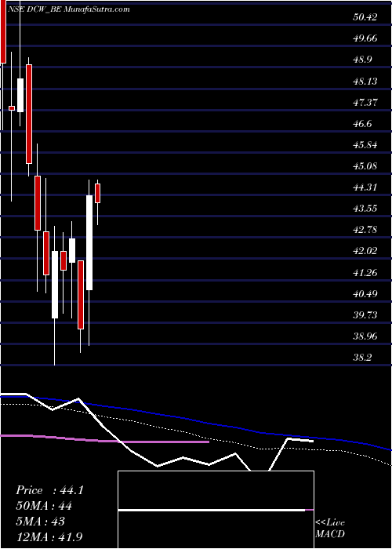The image size is (392, 549).
Task: Select the last red candlestick near 44.31
Action: [x=98, y=193]
